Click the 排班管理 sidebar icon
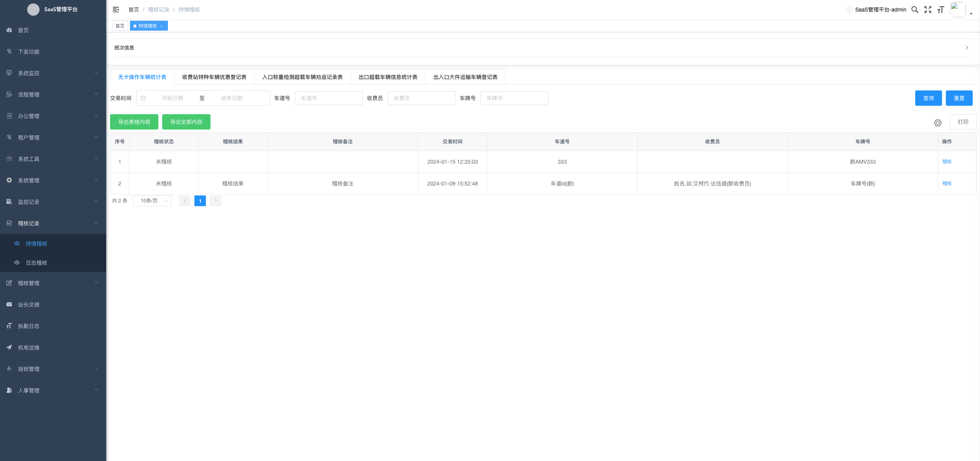 coord(9,369)
